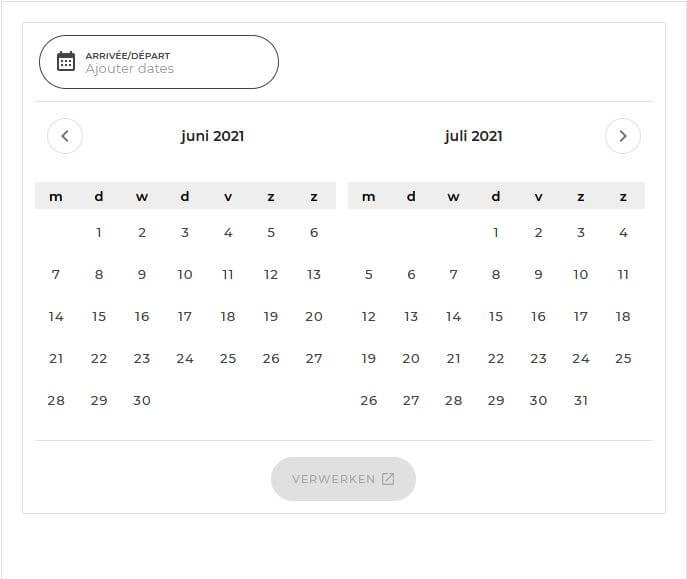Pick 30 juni 2021 in calendar

(142, 400)
